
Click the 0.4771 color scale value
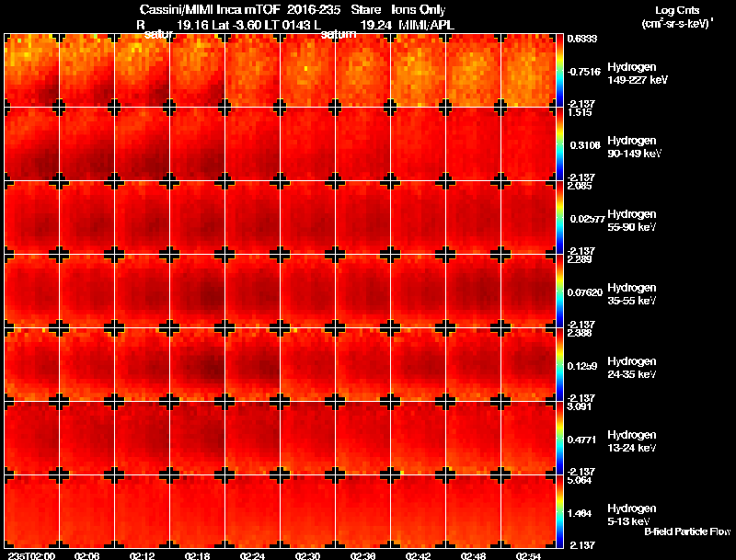click(583, 440)
